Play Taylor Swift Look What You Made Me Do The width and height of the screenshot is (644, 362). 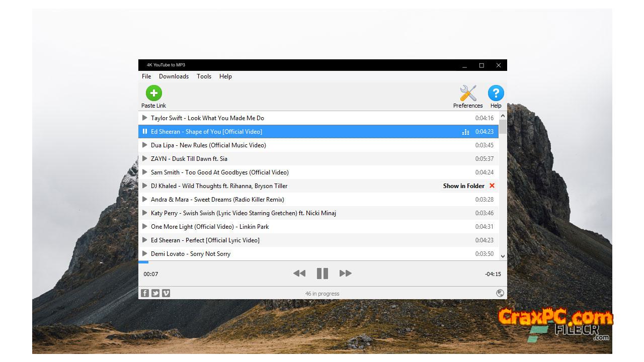click(x=145, y=118)
